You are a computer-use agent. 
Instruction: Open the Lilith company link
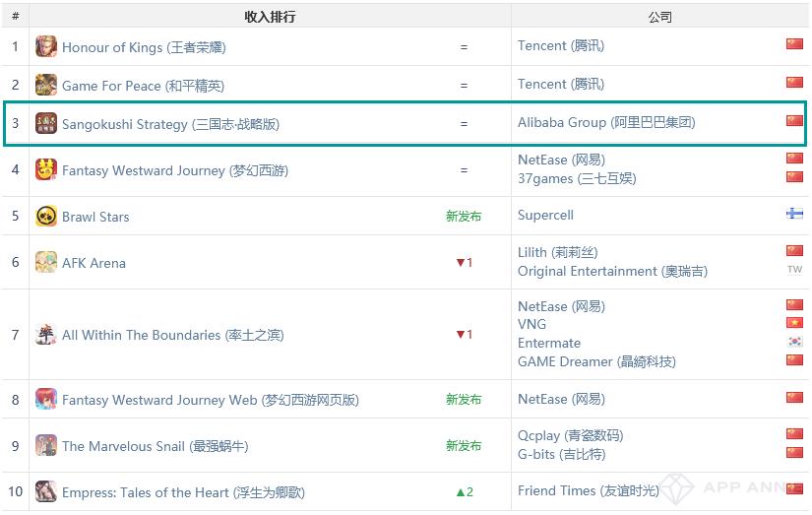tap(557, 252)
